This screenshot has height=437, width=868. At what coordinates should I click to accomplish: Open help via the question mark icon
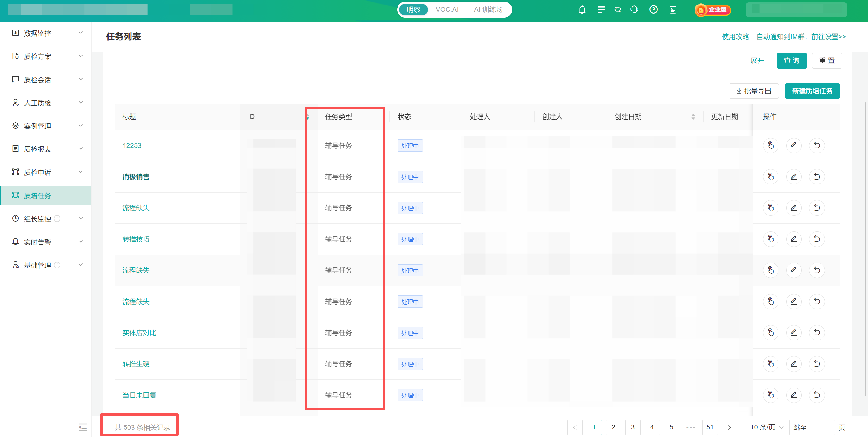(653, 9)
